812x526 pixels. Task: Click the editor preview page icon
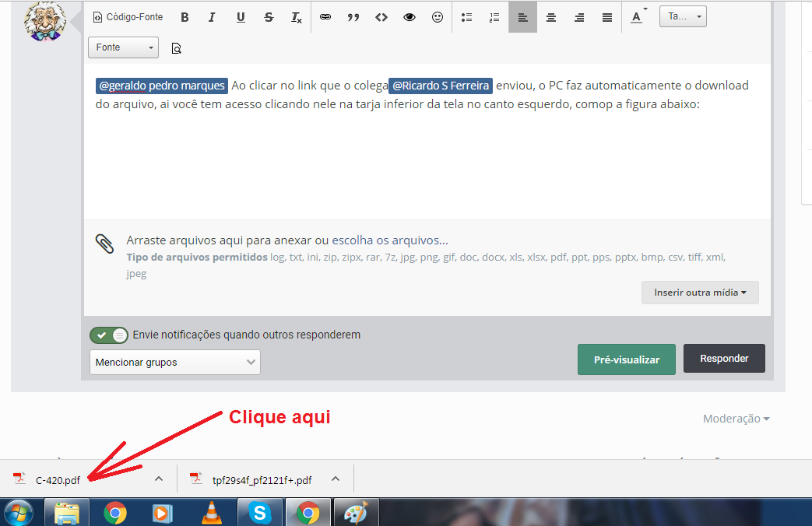click(x=176, y=48)
